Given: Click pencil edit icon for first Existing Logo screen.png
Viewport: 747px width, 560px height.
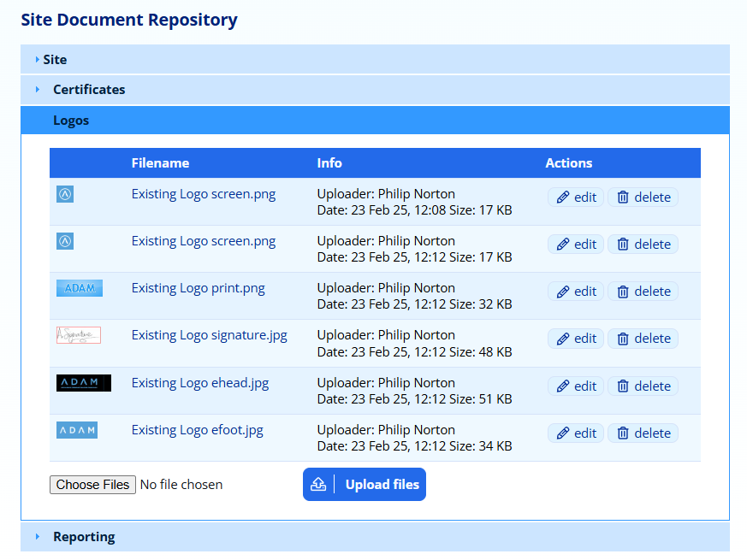Looking at the screenshot, I should pos(563,197).
